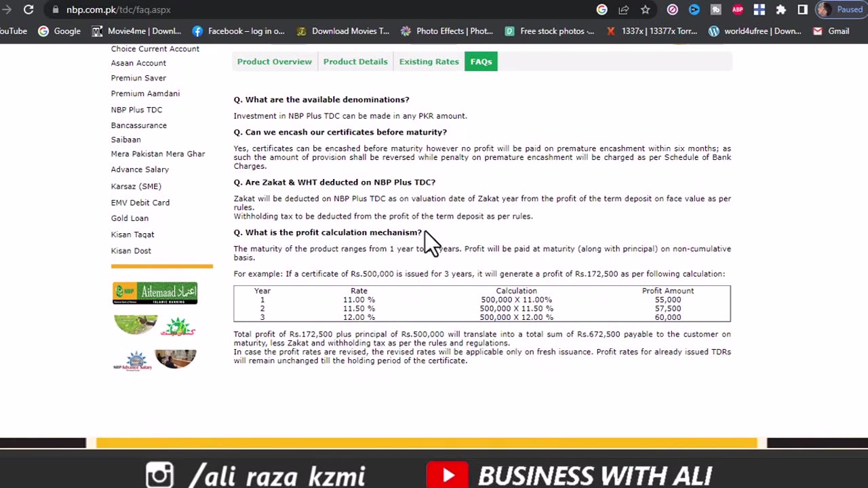This screenshot has width=868, height=488.
Task: View site information lock icon
Action: tap(55, 9)
